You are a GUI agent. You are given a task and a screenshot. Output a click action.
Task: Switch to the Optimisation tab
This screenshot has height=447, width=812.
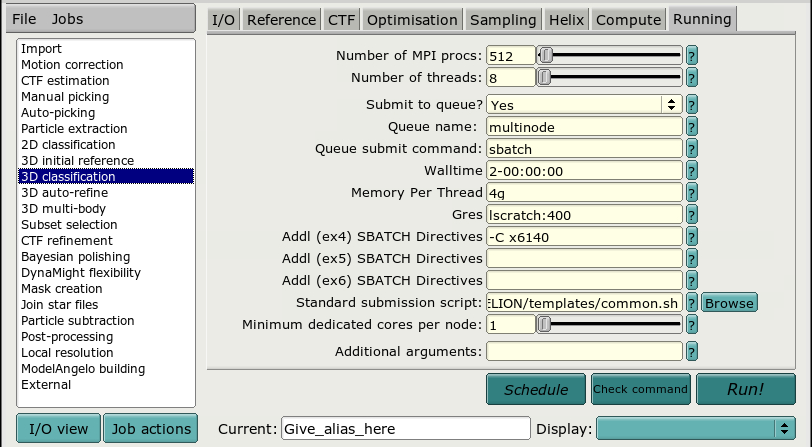pos(412,20)
